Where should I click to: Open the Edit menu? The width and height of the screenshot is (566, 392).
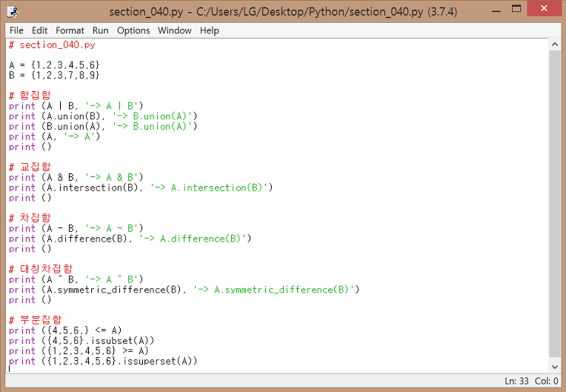(39, 30)
